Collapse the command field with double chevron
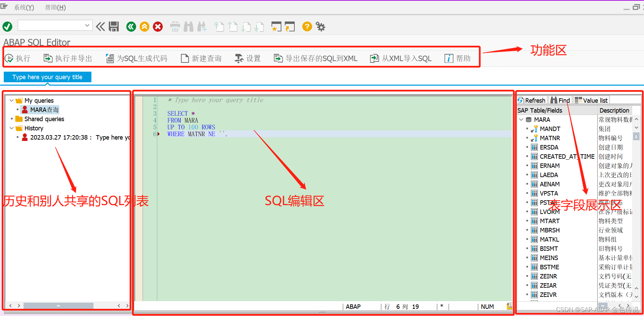Viewport: 644px width, 316px height. tap(100, 27)
